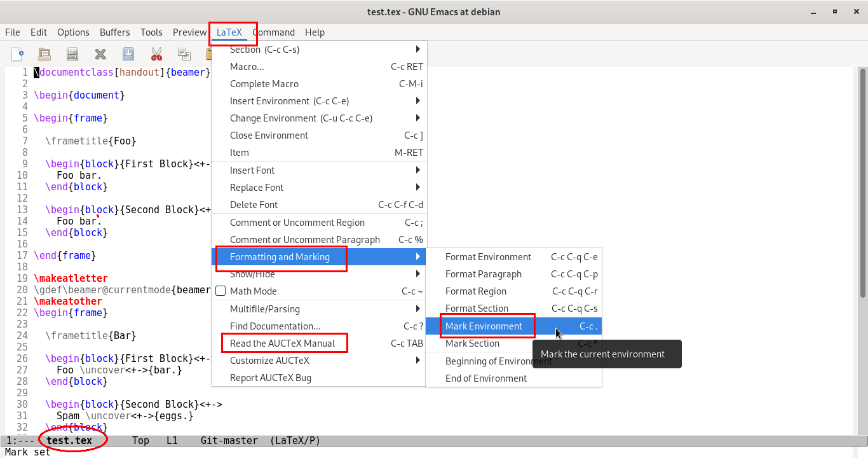This screenshot has height=458, width=868.
Task: Open the Buffers menu
Action: pos(115,32)
